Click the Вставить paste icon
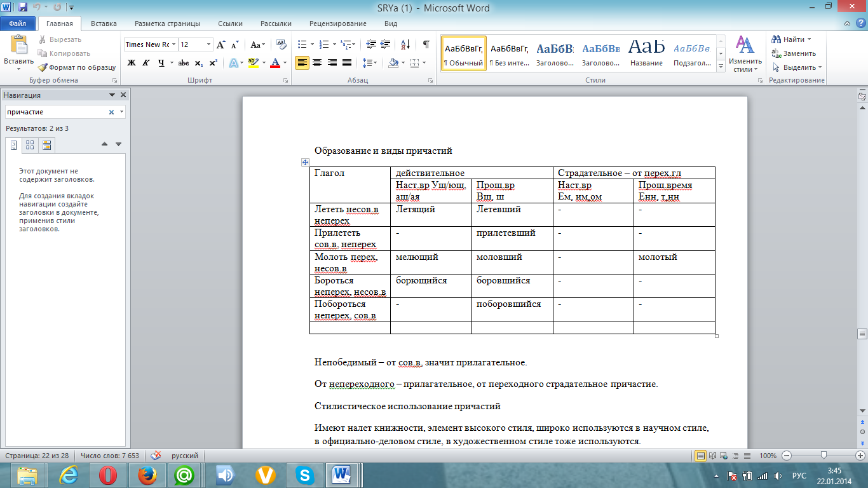The height and width of the screenshot is (488, 868). click(x=18, y=45)
